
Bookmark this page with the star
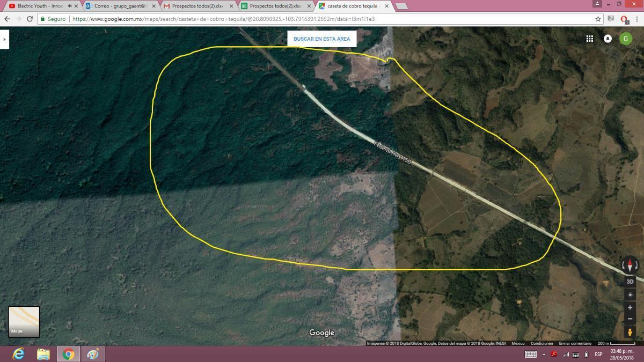pos(598,19)
